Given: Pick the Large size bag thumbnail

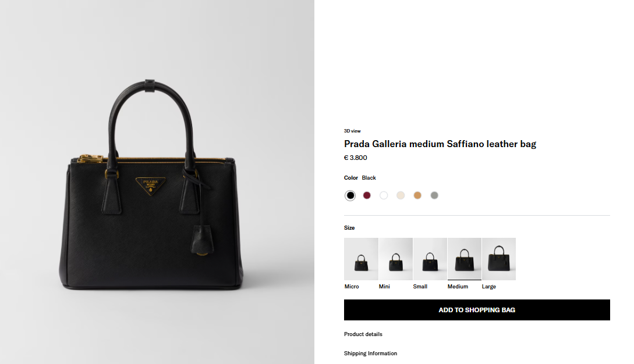Looking at the screenshot, I should [x=499, y=259].
